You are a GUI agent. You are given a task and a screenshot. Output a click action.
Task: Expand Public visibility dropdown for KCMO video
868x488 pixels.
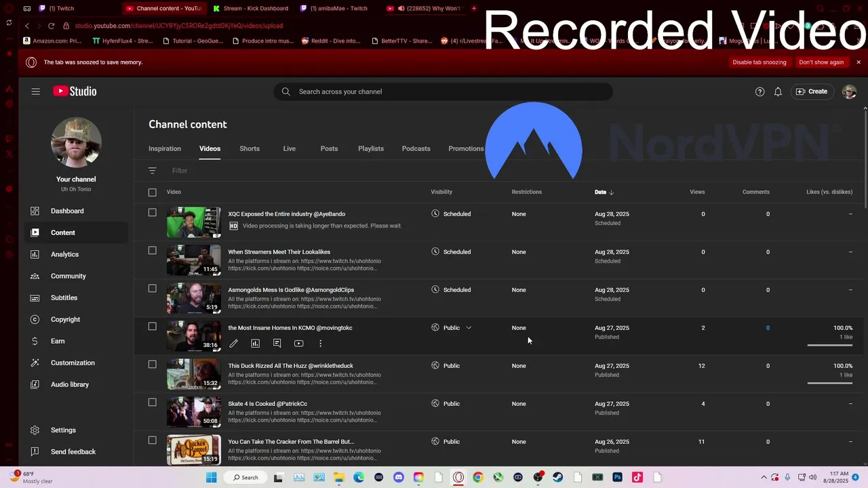click(x=469, y=328)
